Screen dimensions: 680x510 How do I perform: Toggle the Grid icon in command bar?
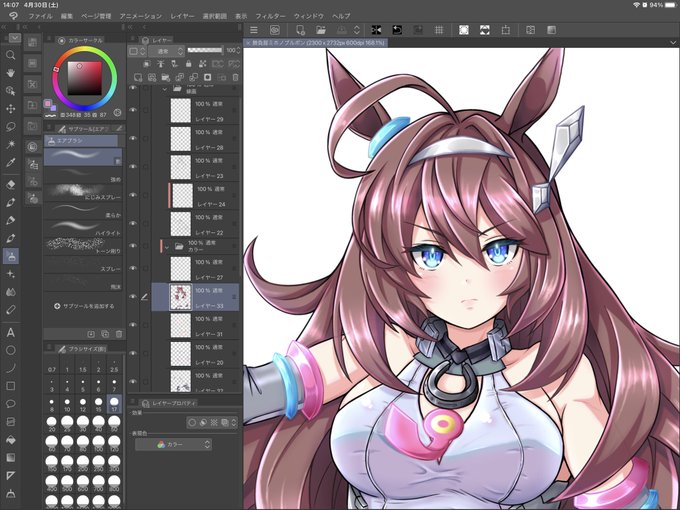click(x=439, y=30)
